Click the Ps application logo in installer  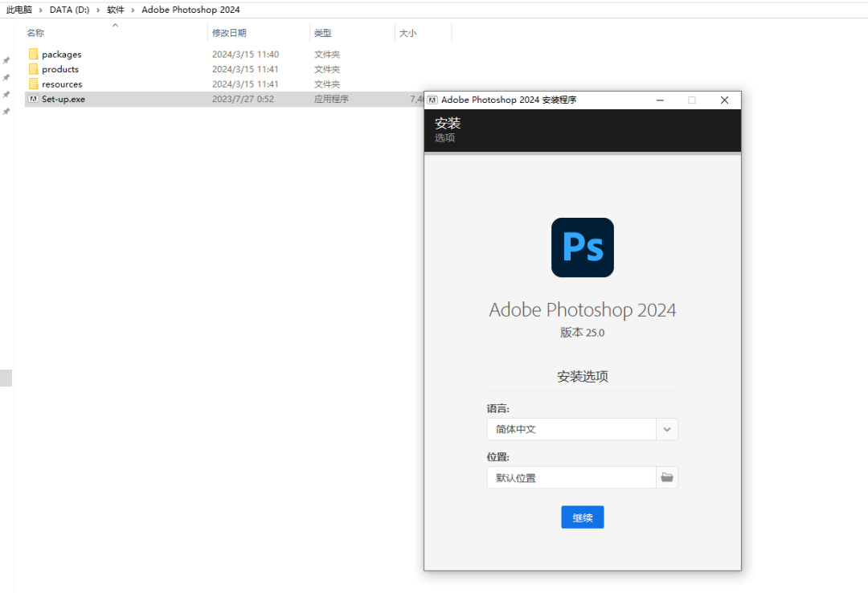tap(583, 247)
